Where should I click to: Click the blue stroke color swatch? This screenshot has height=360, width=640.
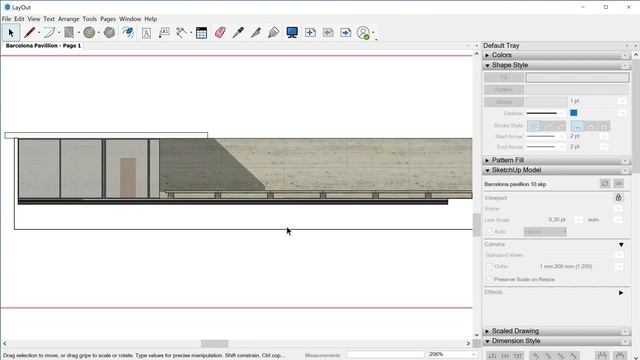coord(573,113)
